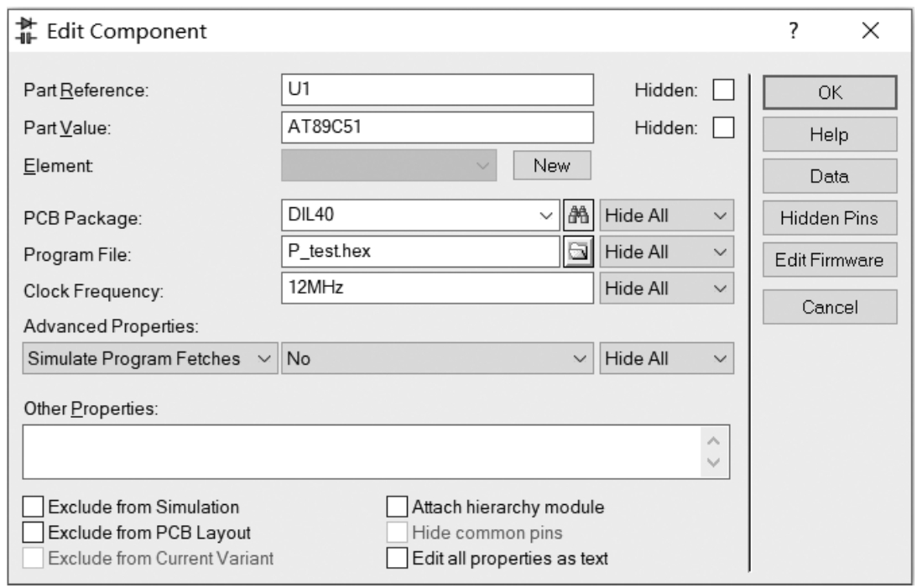The height and width of the screenshot is (588, 917).
Task: Click the New element button
Action: tap(551, 165)
